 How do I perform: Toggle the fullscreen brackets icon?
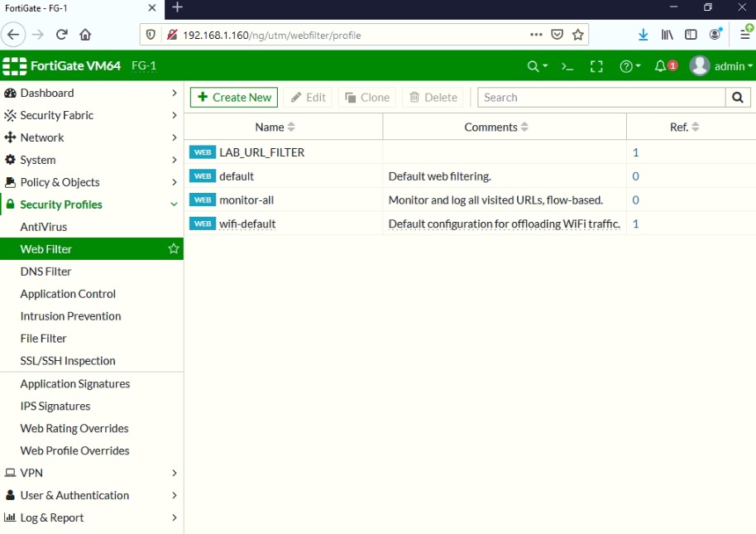point(597,65)
